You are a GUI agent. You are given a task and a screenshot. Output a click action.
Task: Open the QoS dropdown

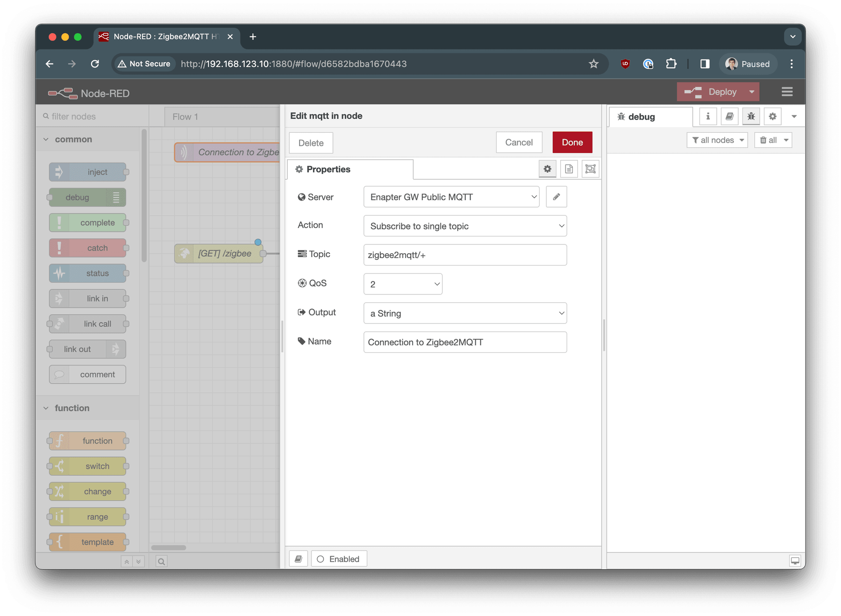(x=403, y=284)
